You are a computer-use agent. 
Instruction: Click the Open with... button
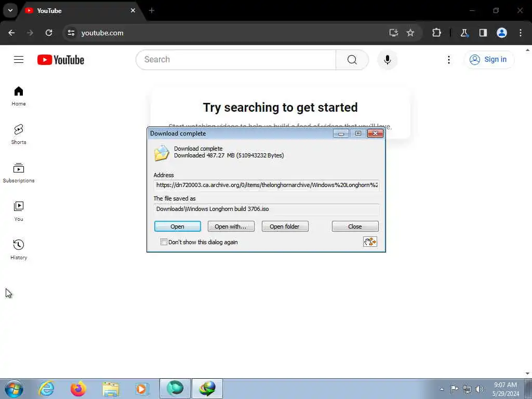[231, 227]
